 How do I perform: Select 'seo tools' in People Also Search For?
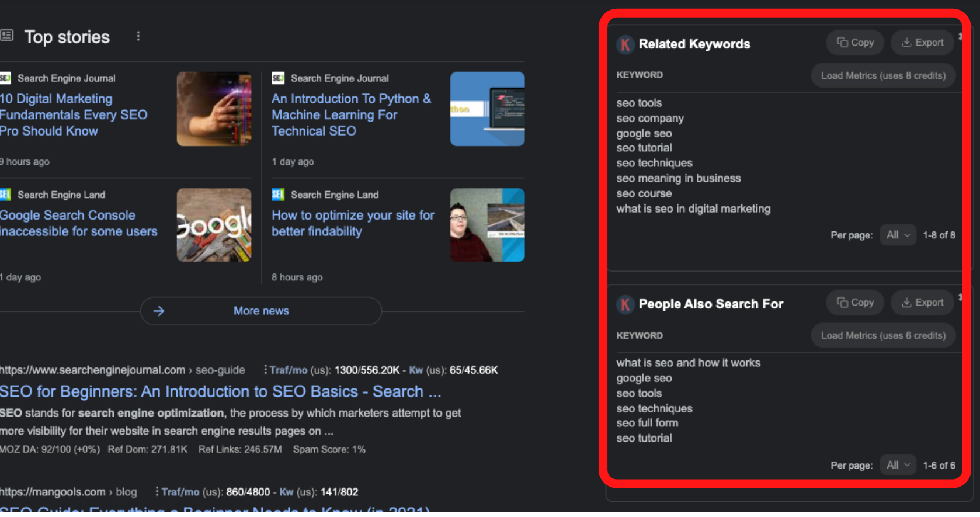(x=639, y=394)
